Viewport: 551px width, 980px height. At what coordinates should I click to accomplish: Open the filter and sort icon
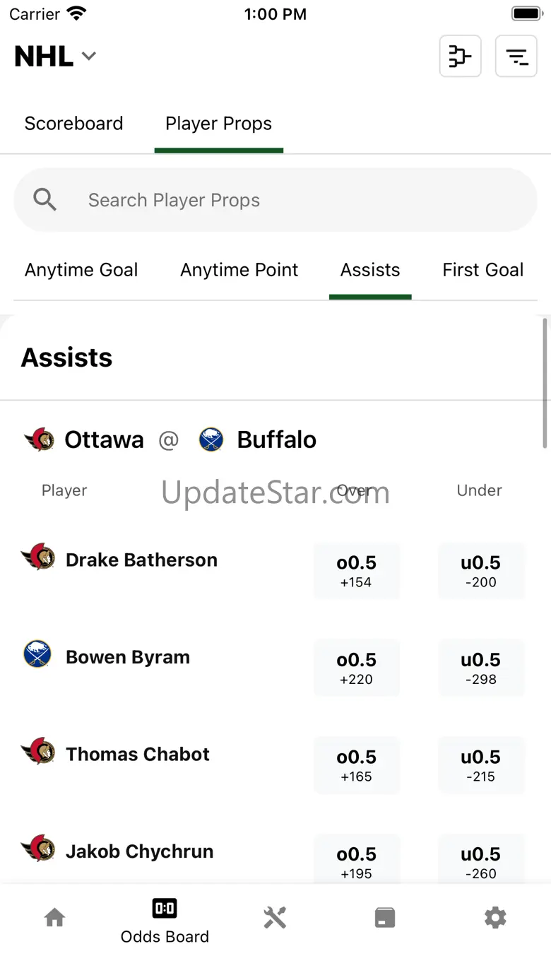tap(516, 56)
